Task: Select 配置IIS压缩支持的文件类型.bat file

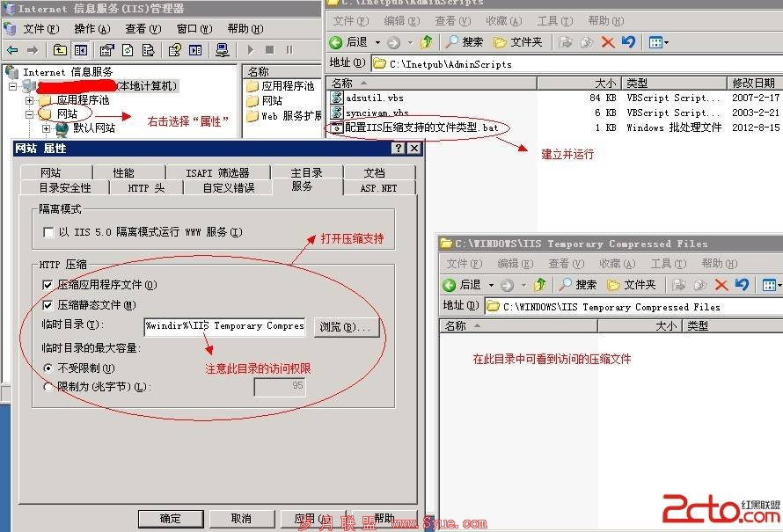Action: (421, 128)
